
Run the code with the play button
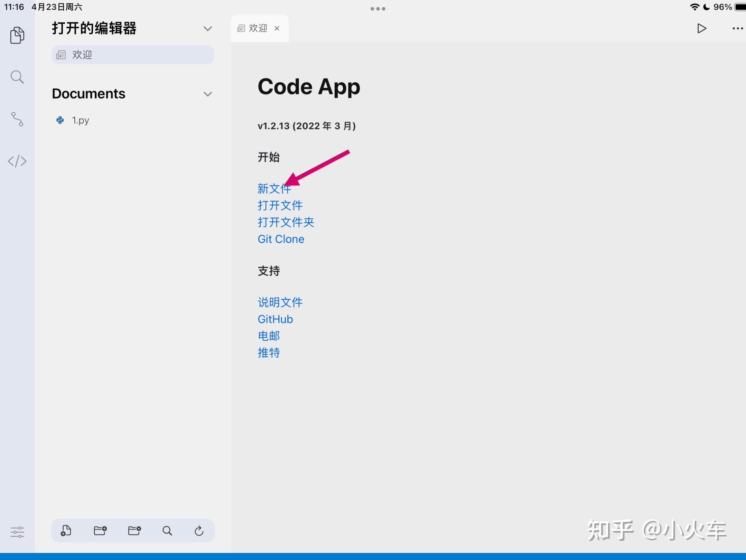[701, 28]
